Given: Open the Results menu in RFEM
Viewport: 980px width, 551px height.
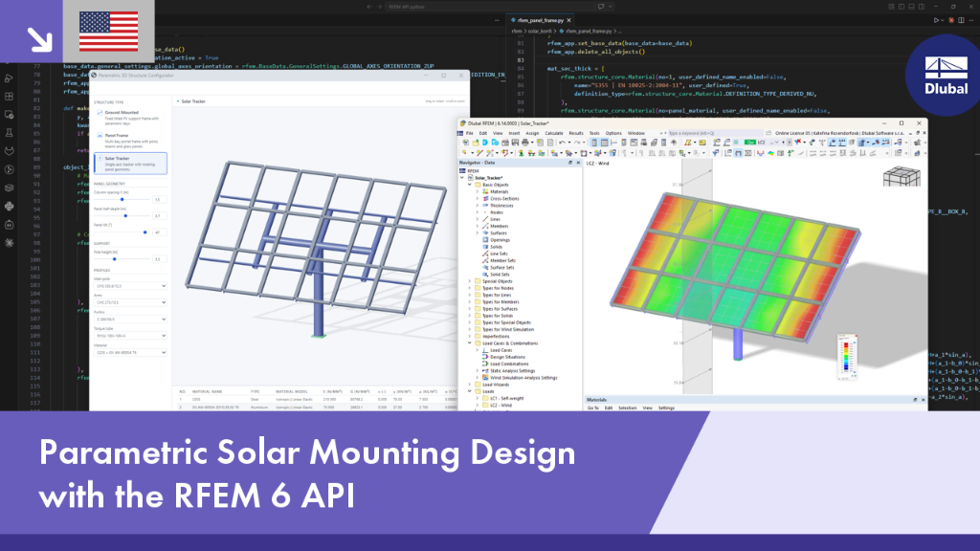Looking at the screenshot, I should (575, 133).
